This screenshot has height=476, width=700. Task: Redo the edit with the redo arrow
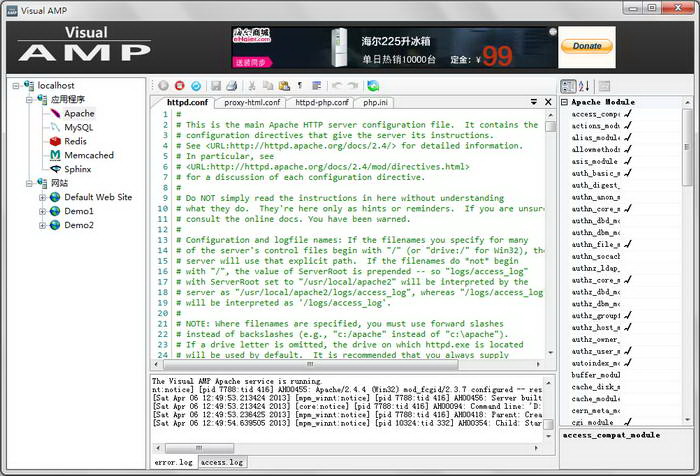(x=353, y=86)
